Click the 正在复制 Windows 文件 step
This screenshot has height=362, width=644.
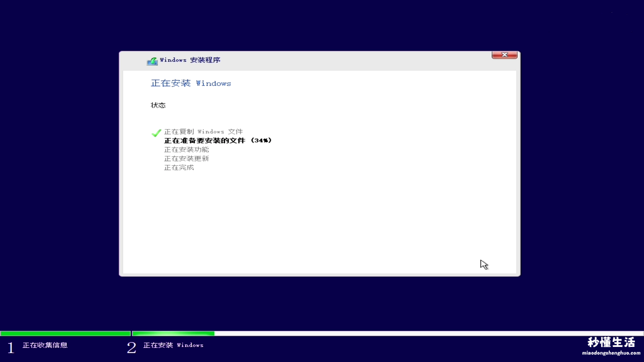[x=203, y=132]
